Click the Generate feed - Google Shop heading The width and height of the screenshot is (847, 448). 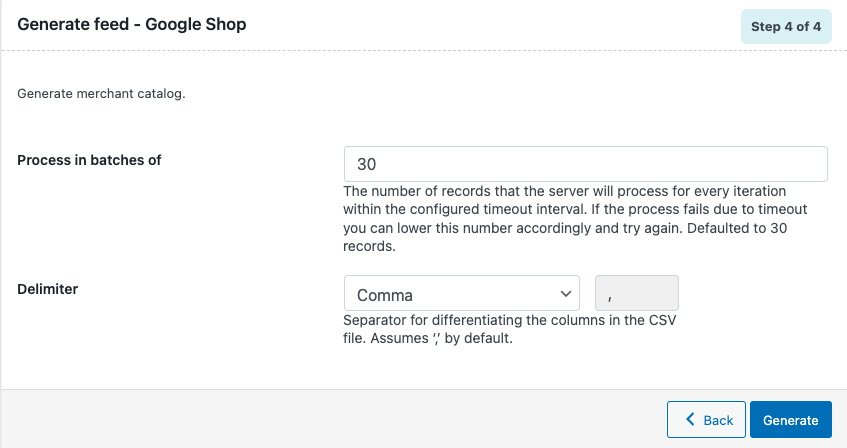click(x=132, y=24)
